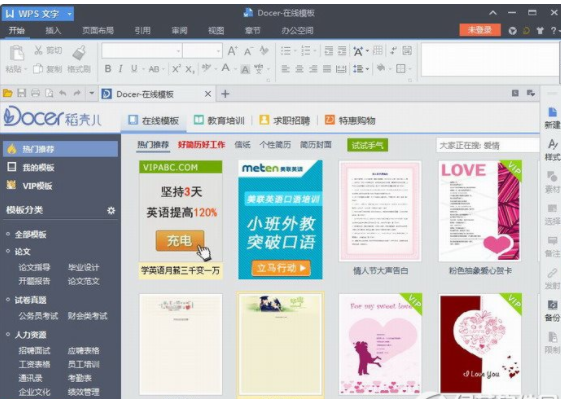Toggle Underline formatting button
The width and height of the screenshot is (561, 399).
point(134,69)
